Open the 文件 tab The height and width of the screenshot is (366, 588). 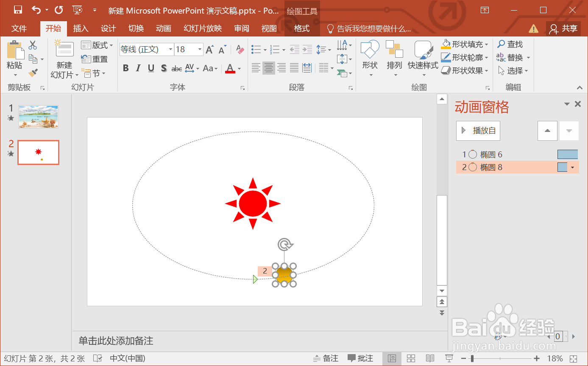(x=19, y=28)
